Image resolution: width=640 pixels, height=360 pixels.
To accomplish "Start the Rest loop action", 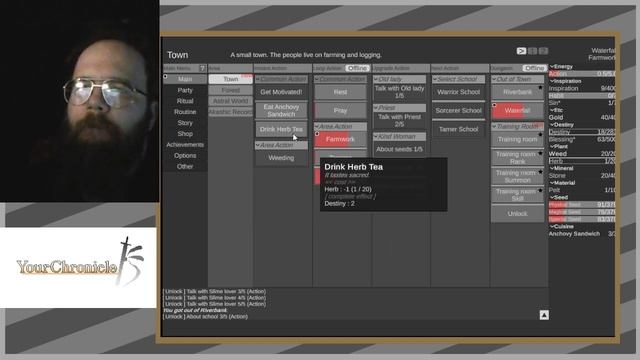I will coord(340,92).
